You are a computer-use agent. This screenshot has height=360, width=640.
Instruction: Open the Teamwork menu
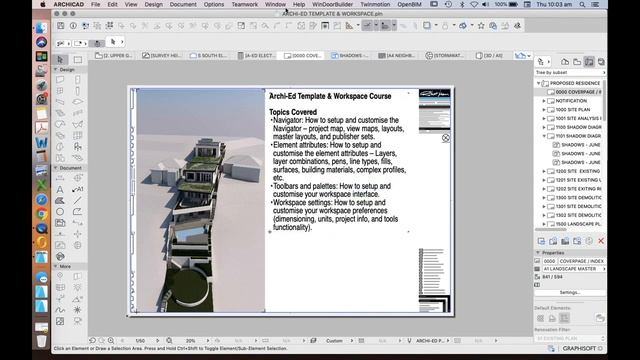click(x=244, y=4)
